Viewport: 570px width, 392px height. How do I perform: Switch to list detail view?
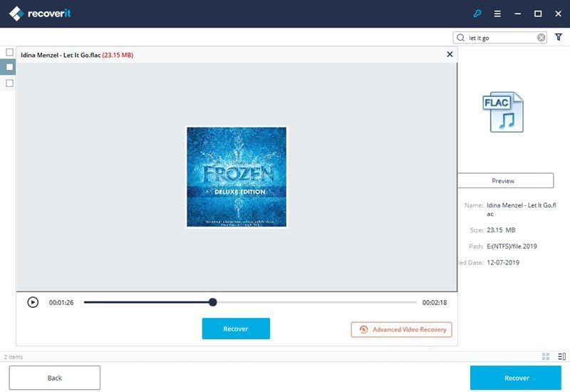click(561, 356)
